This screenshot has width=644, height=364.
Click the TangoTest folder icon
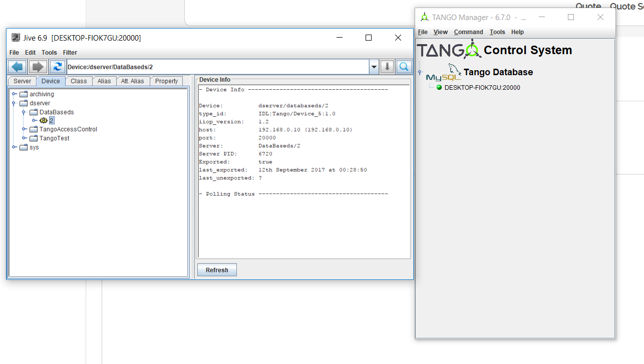[x=34, y=138]
